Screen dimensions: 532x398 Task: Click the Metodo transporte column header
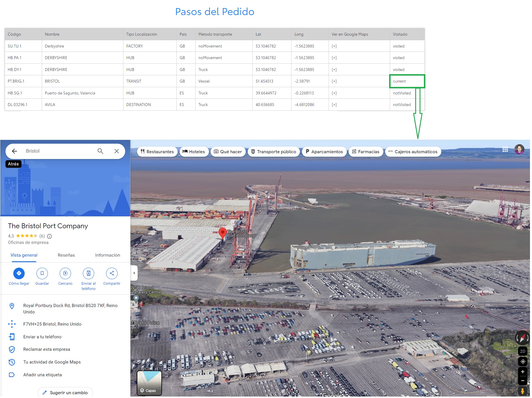click(224, 34)
